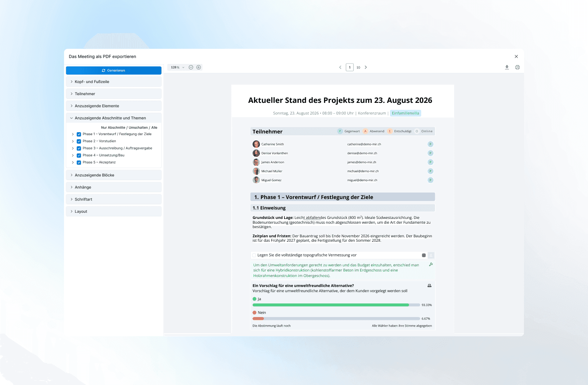Expand the Schriftart section
The width and height of the screenshot is (588, 385).
pos(114,199)
